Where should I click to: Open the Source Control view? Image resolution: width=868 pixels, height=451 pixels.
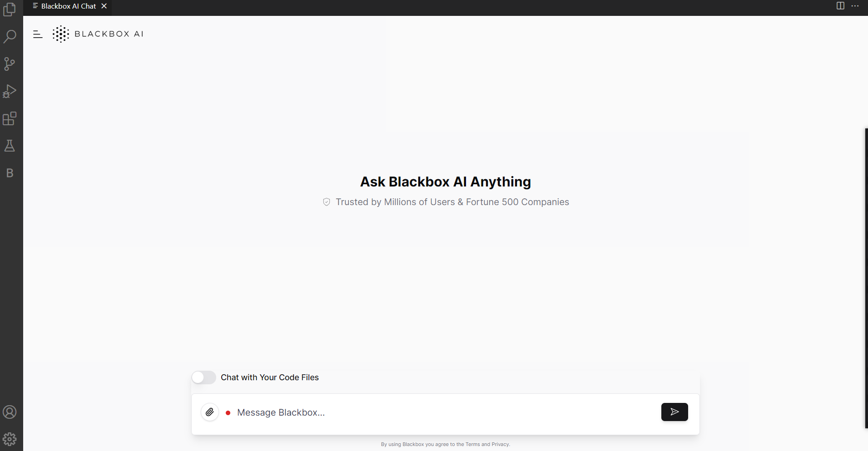tap(10, 64)
